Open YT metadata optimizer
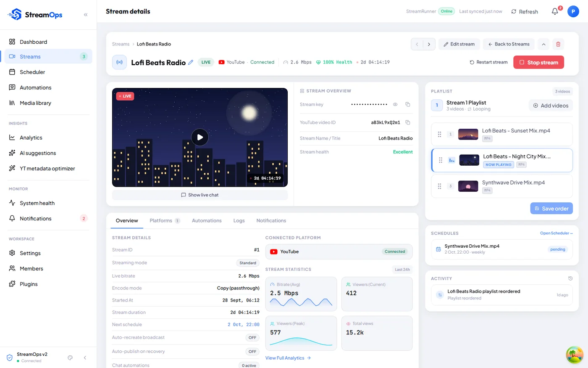This screenshot has height=368, width=588. point(48,168)
